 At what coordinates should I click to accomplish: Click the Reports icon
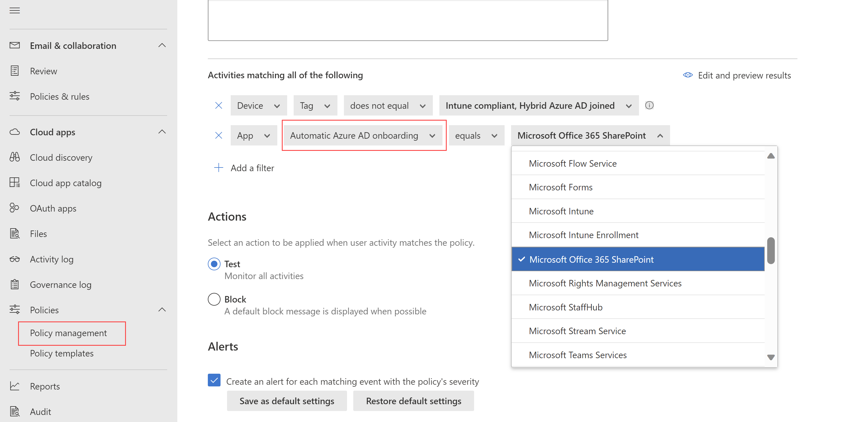coord(15,386)
